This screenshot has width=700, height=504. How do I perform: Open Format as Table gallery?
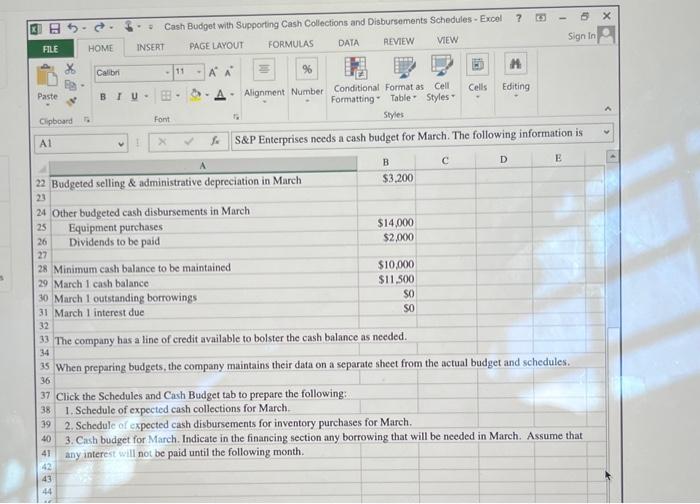click(x=404, y=79)
